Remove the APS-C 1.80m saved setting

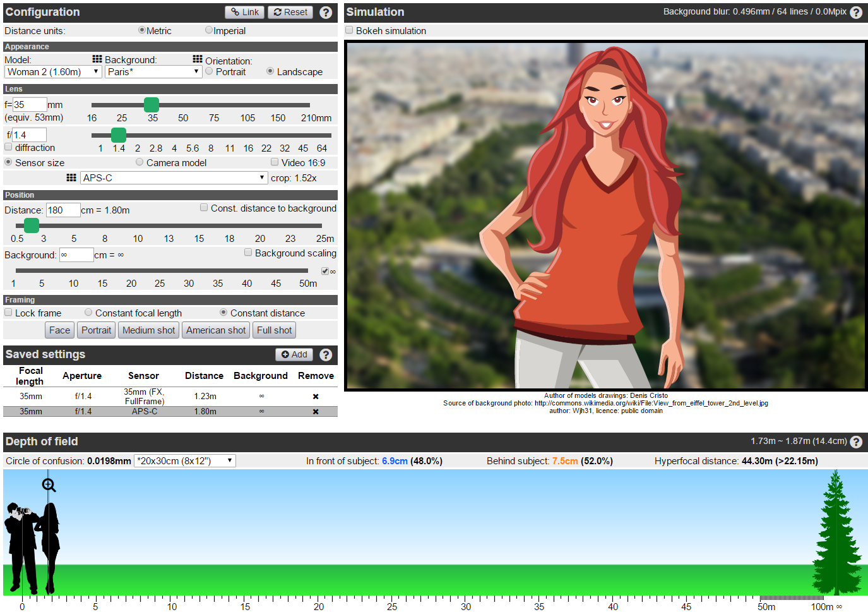click(x=316, y=412)
